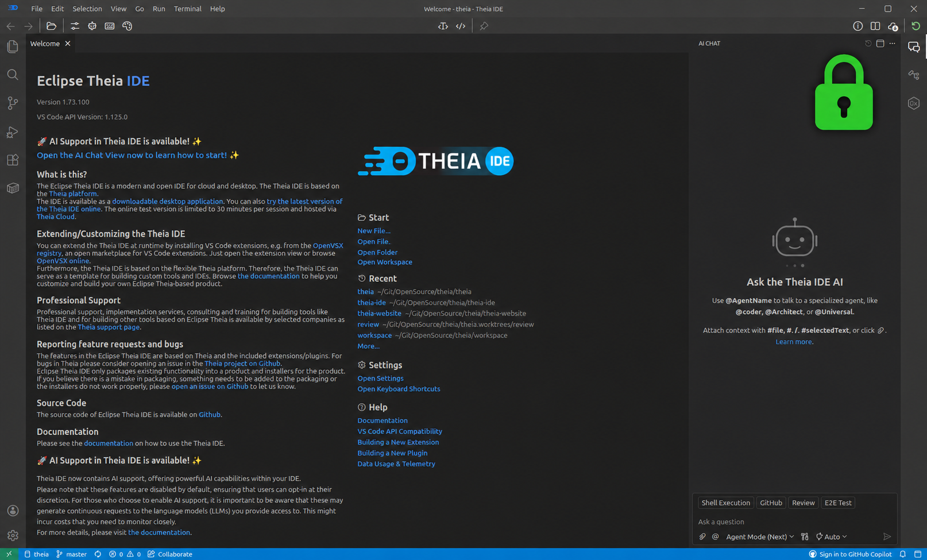This screenshot has height=560, width=927.
Task: Open the Manage gear icon in the sidebar
Action: (13, 535)
